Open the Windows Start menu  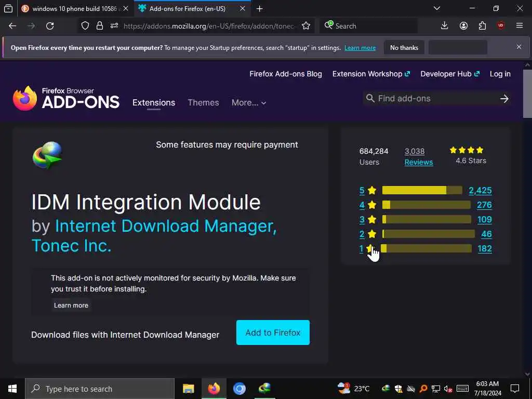tap(12, 389)
